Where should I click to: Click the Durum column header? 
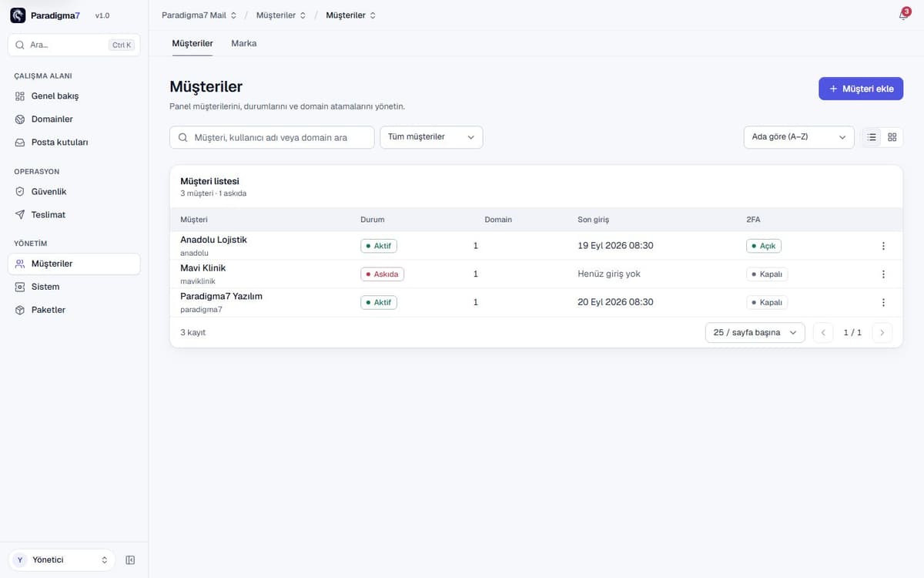tap(373, 220)
